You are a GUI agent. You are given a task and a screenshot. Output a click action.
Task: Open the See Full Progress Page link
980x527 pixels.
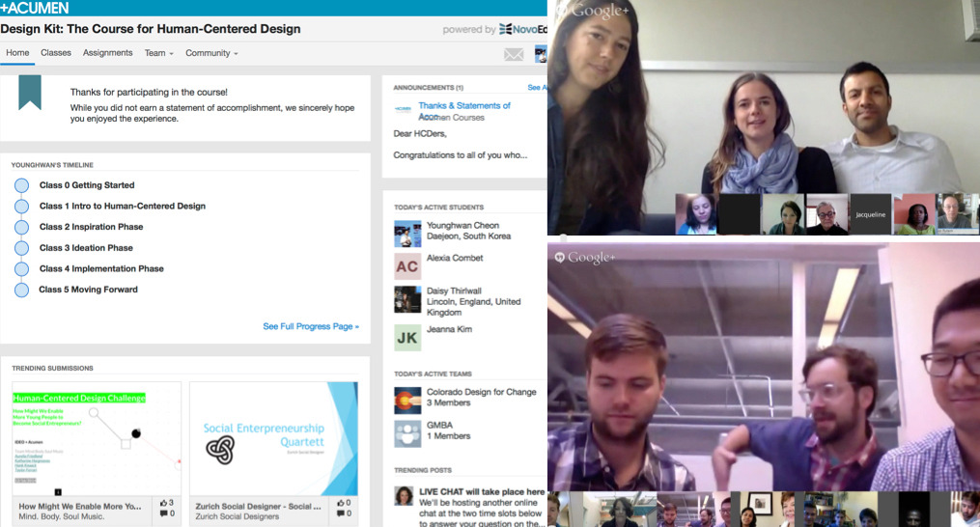[311, 326]
